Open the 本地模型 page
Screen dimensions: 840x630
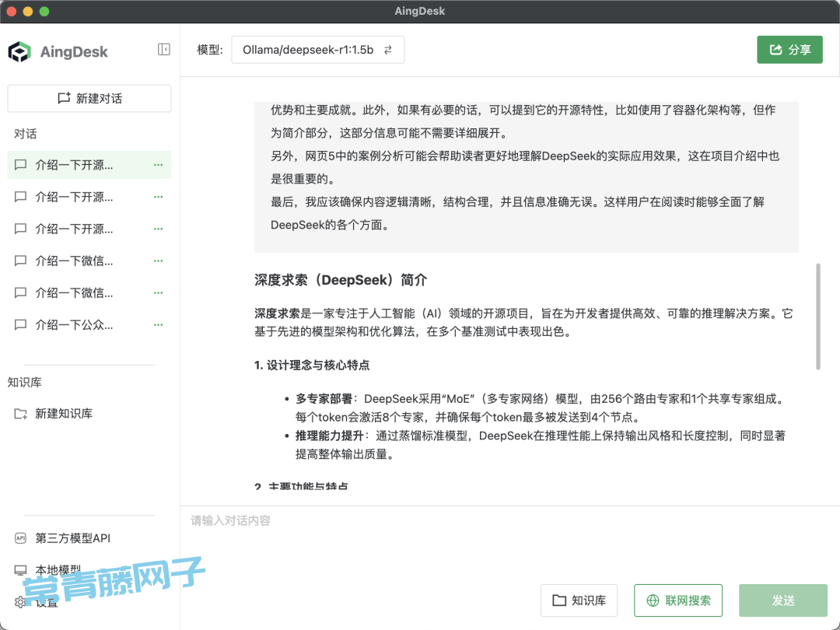58,570
